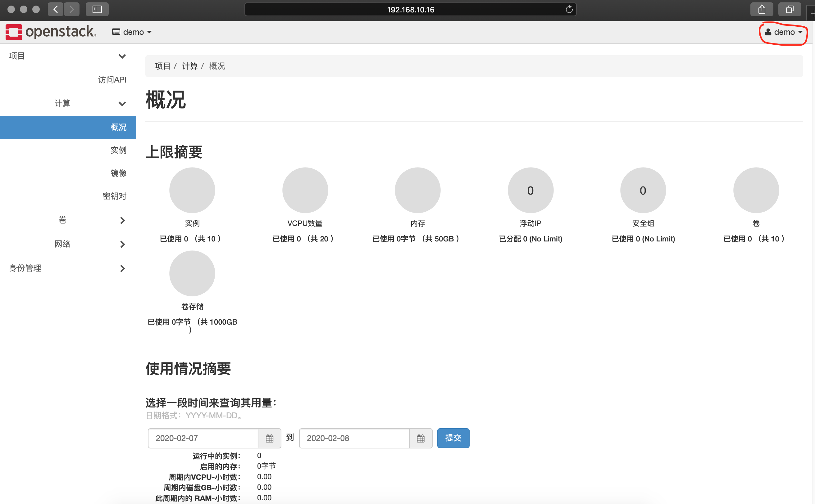Click the start date field 2020-02-07
Screen dimensions: 815x504
203,438
